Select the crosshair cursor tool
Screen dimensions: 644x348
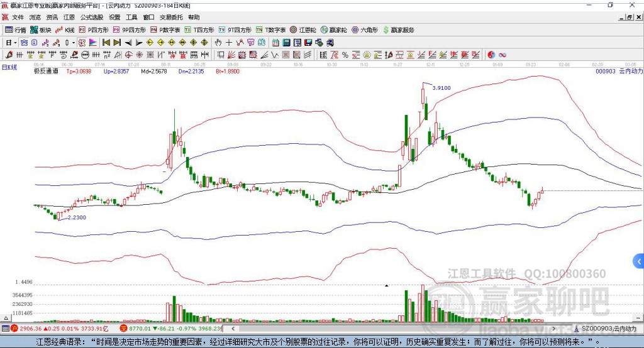point(229,43)
